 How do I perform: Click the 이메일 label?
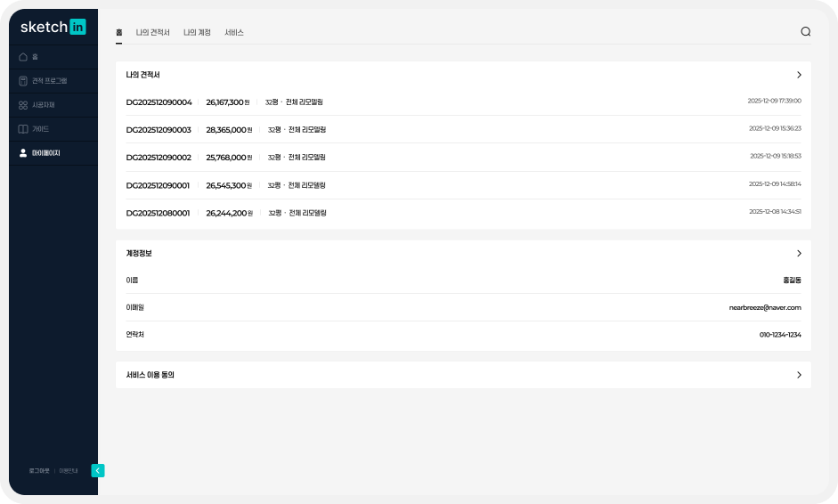coord(134,307)
